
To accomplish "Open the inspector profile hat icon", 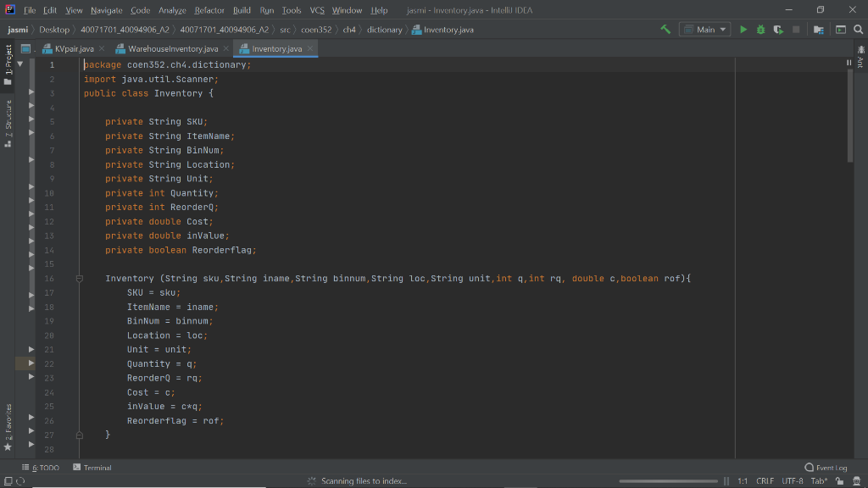I will 857,481.
